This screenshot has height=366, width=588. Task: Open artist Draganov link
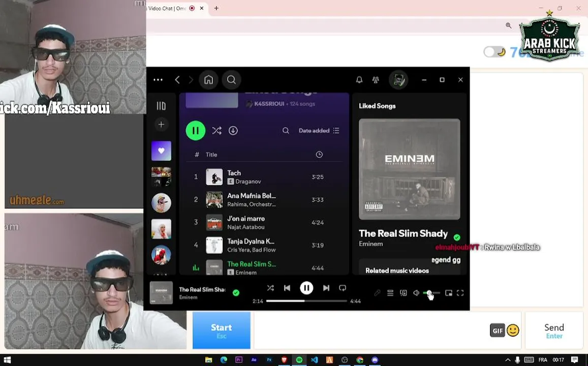point(248,181)
